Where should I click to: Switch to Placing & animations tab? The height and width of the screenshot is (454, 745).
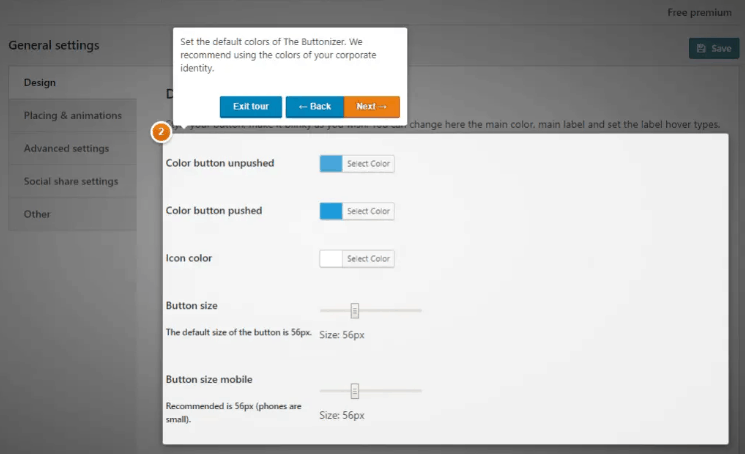72,115
